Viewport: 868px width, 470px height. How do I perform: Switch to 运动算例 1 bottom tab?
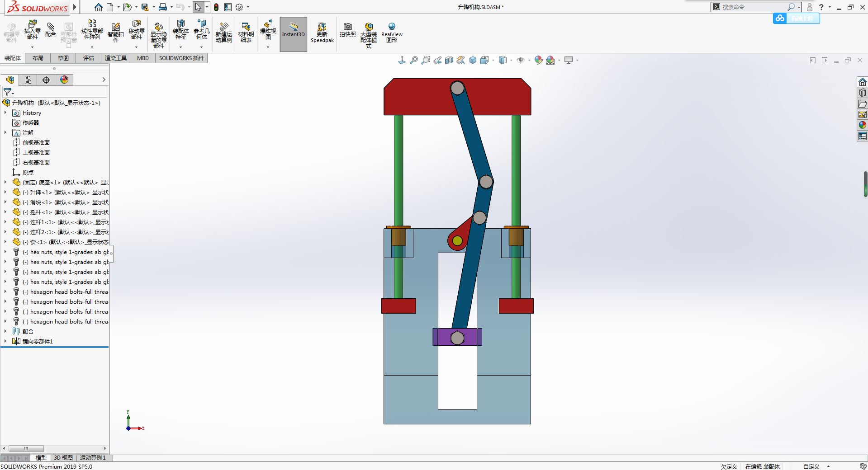(x=93, y=458)
